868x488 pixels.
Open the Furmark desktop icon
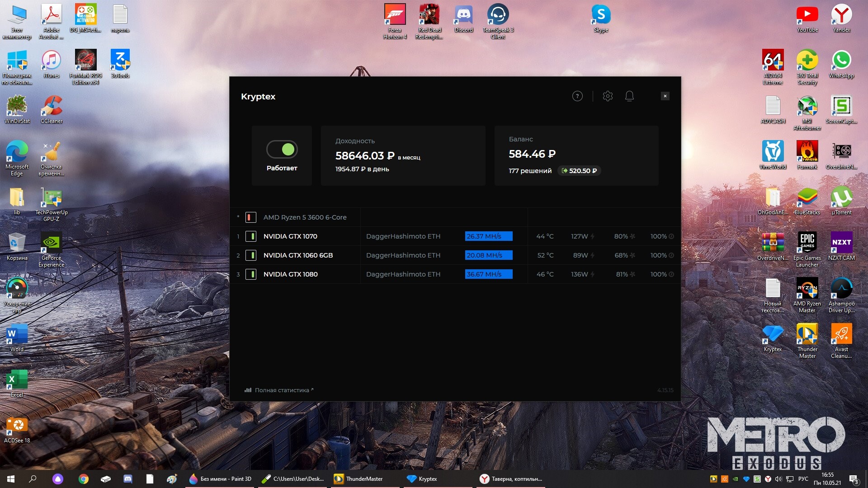point(807,155)
